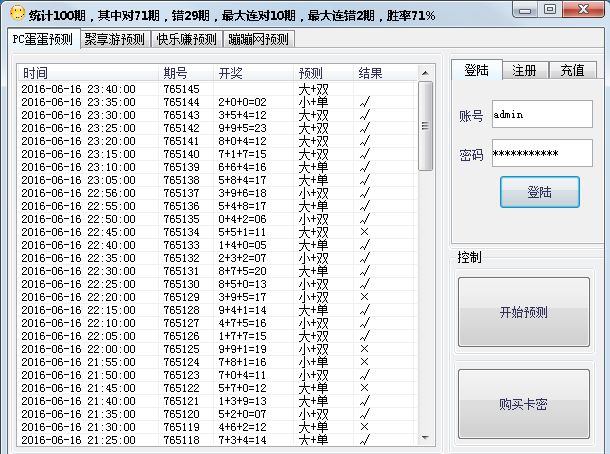Click the X mark of row 765134
Image resolution: width=610 pixels, height=454 pixels.
click(x=364, y=232)
